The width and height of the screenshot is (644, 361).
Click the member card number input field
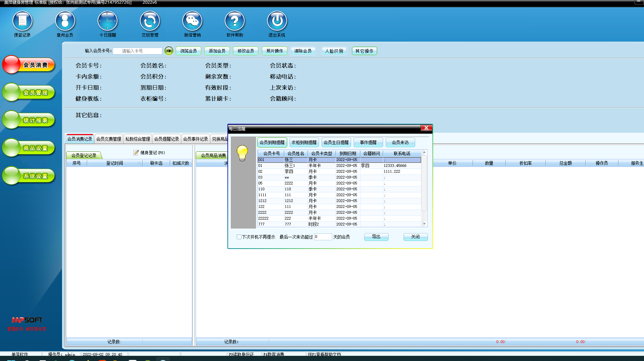pos(137,51)
